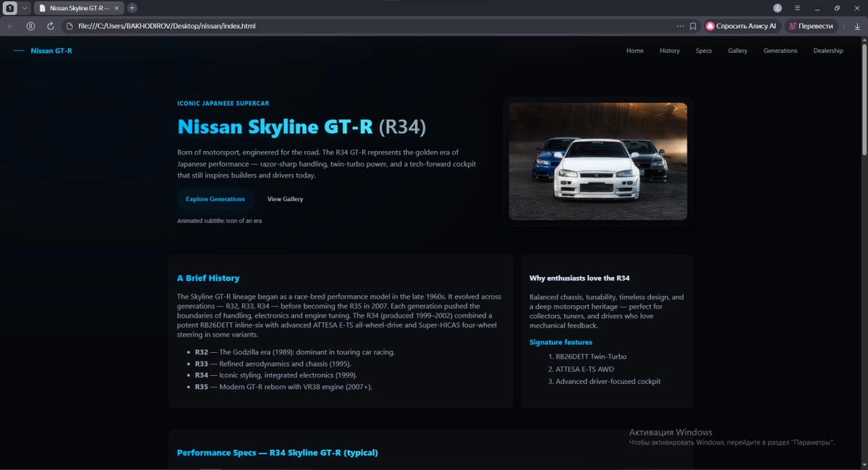The width and height of the screenshot is (868, 470).
Task: Minimize the browser window
Action: click(x=817, y=8)
